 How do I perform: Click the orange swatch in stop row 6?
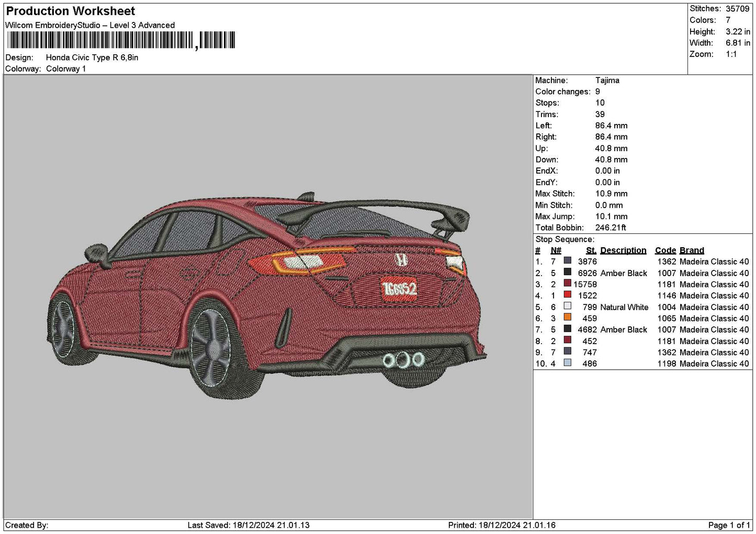[567, 317]
